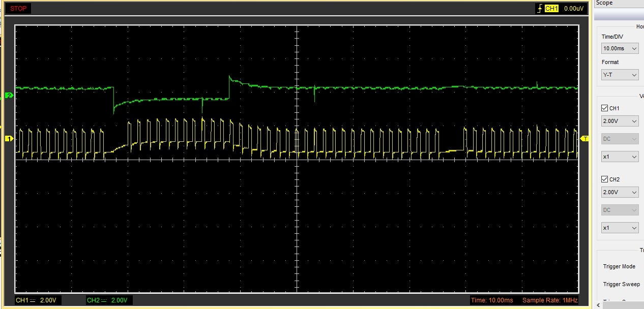644x309 pixels.
Task: Click the yellow CH1 ground level marker
Action: tap(9, 138)
